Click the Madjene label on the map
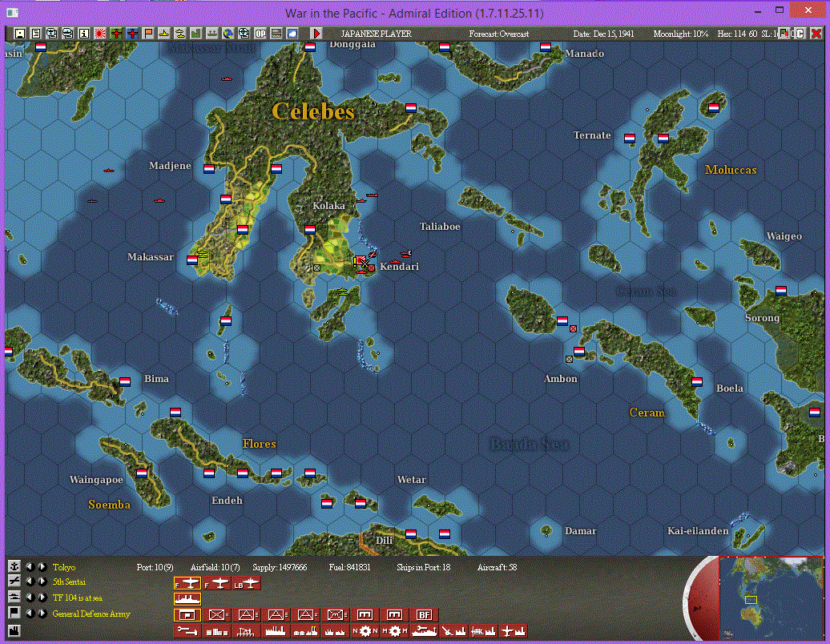830x644 pixels. pyautogui.click(x=170, y=166)
